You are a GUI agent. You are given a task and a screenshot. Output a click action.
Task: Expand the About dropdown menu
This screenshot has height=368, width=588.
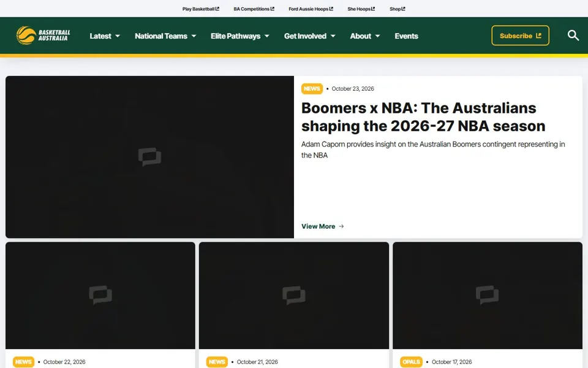(x=365, y=36)
